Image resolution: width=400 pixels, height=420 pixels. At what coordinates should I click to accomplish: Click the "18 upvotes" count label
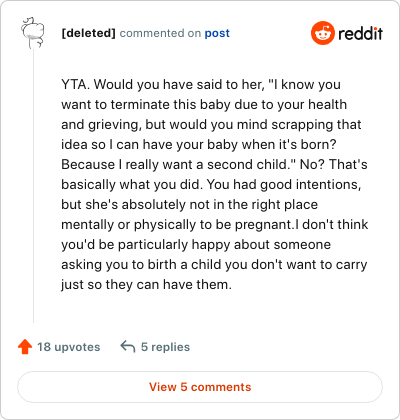69,347
